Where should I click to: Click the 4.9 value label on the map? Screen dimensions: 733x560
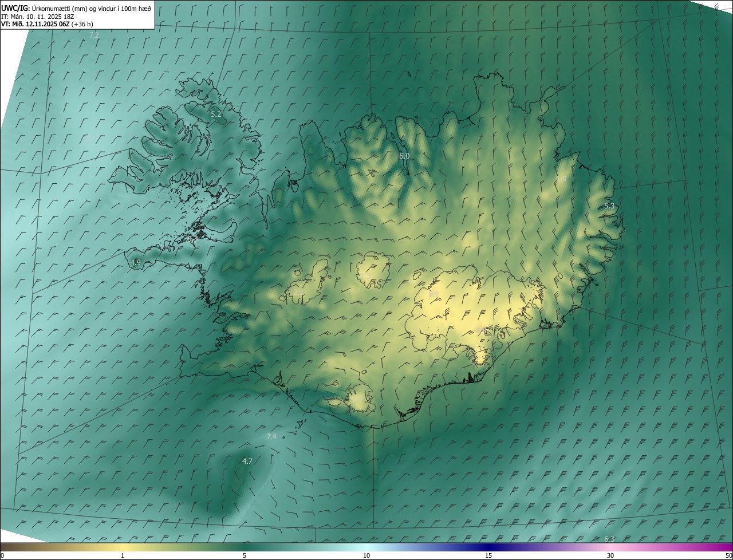(136, 262)
